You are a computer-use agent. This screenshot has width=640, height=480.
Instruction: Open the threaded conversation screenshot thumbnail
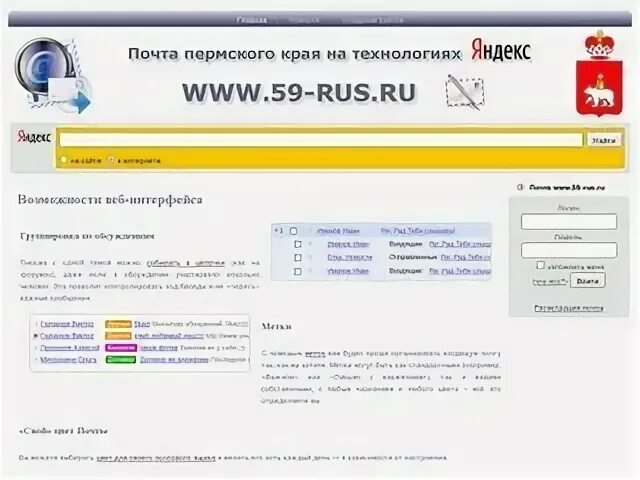pyautogui.click(x=381, y=252)
